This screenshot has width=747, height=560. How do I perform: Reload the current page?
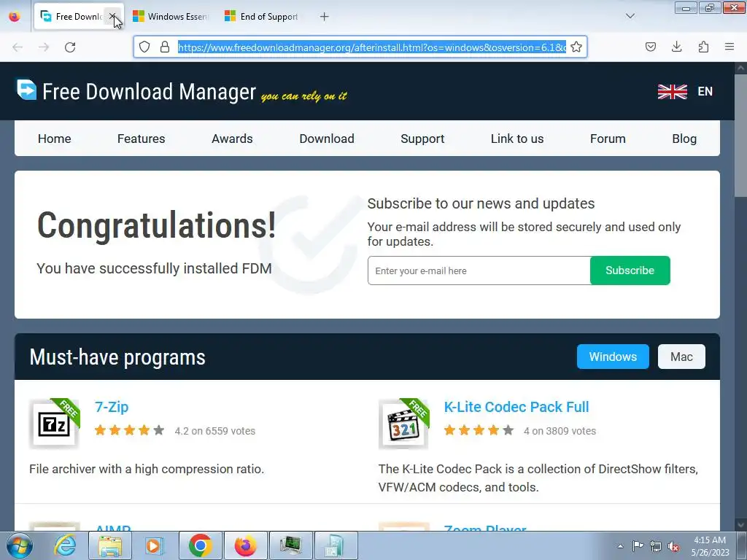click(x=70, y=47)
